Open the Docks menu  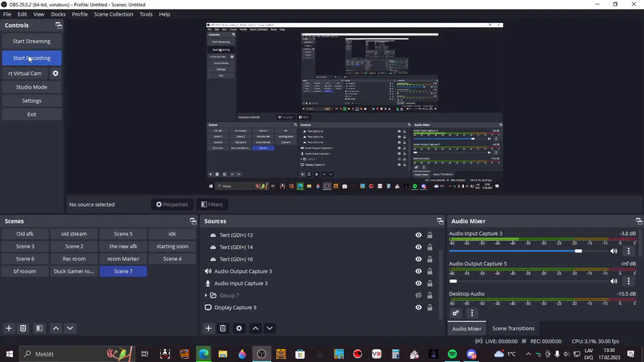58,14
